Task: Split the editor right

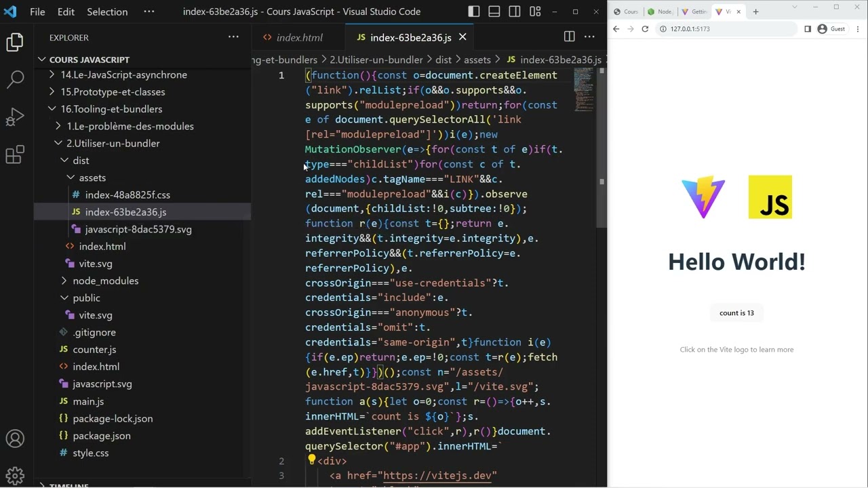Action: pyautogui.click(x=570, y=37)
